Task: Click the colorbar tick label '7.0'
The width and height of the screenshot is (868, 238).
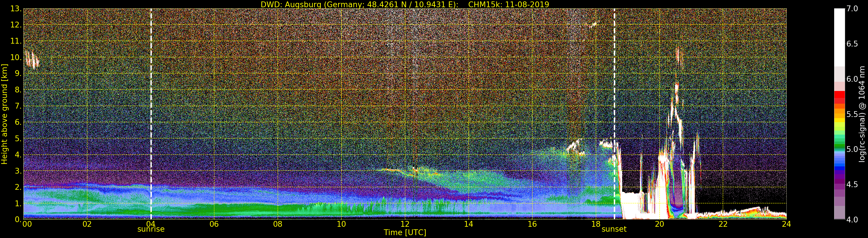Action: tap(852, 9)
